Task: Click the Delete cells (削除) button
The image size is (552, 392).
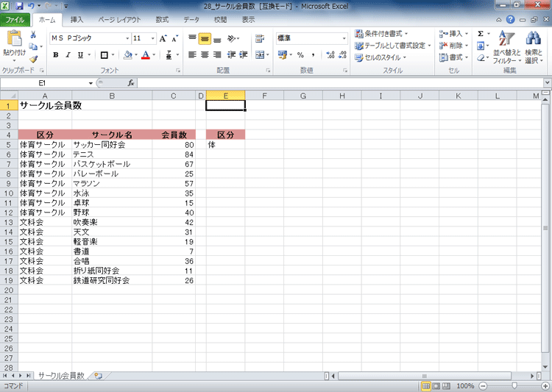Action: tap(453, 46)
